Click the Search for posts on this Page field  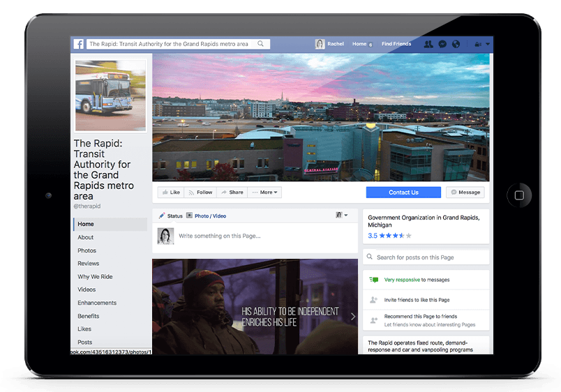(426, 257)
